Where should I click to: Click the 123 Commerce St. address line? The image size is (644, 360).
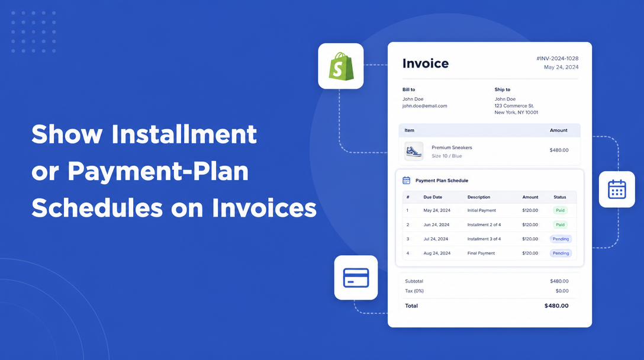click(514, 105)
